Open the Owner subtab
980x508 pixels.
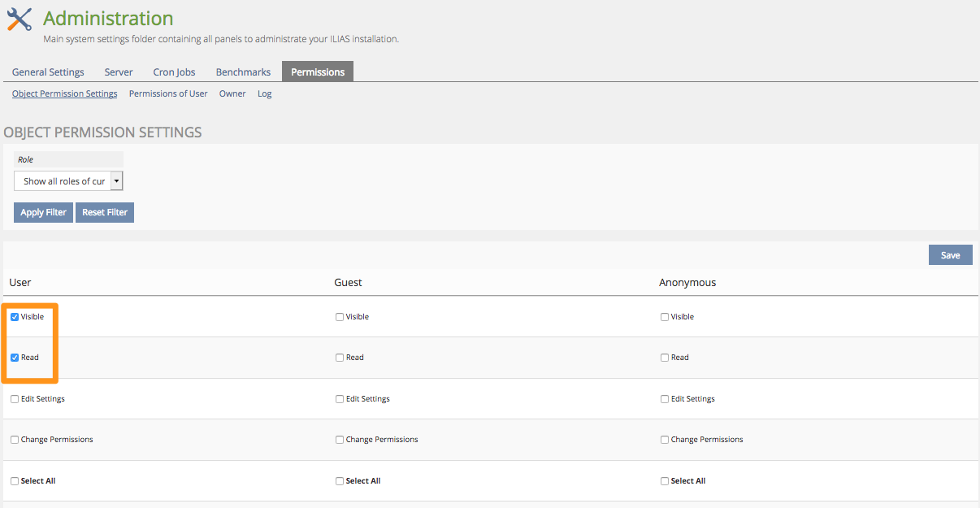coord(232,94)
